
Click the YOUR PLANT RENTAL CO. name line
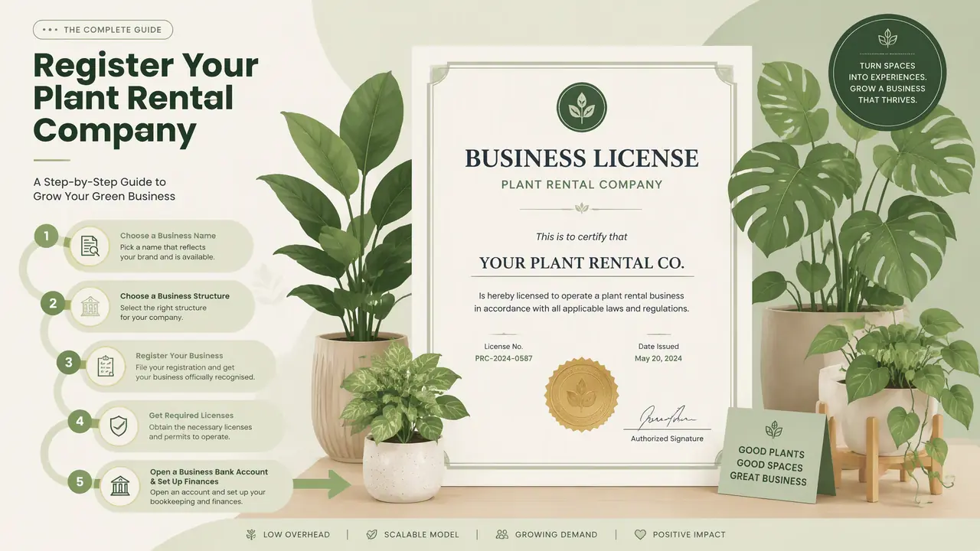[x=582, y=263]
